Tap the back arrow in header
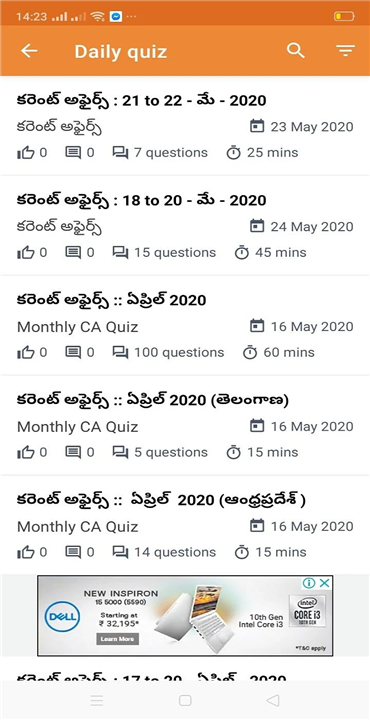 29,51
